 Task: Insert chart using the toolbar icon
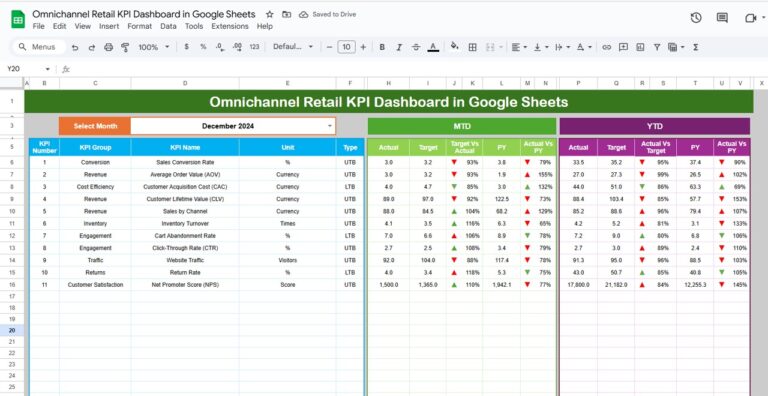pos(640,47)
